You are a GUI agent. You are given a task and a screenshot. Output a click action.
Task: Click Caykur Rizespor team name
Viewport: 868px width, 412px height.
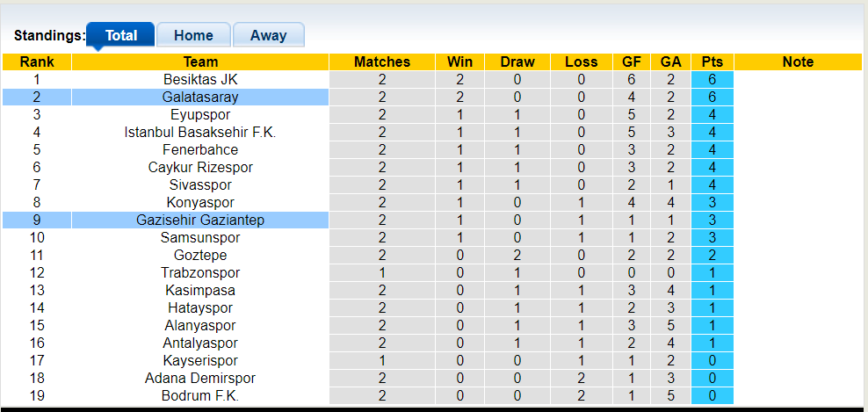[x=200, y=167]
